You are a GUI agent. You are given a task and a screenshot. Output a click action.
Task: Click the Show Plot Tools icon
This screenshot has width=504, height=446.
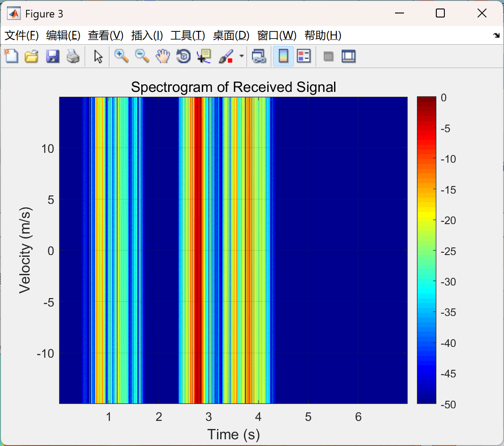tap(349, 56)
